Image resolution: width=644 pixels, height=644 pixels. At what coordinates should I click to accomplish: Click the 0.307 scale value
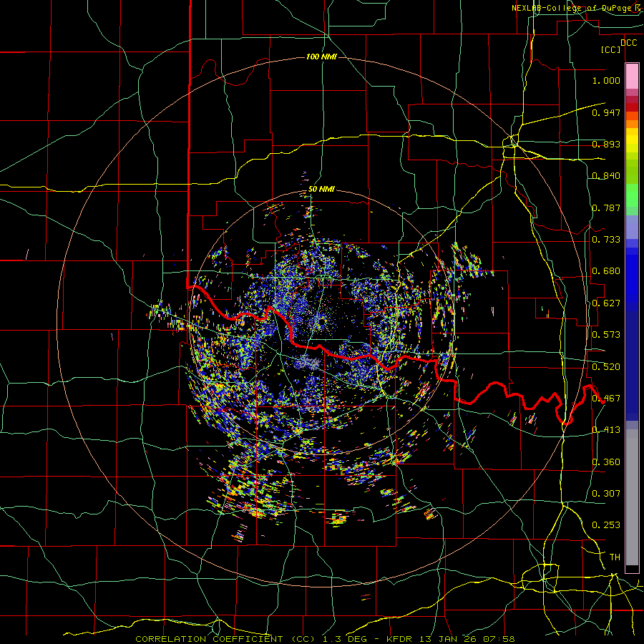click(606, 494)
